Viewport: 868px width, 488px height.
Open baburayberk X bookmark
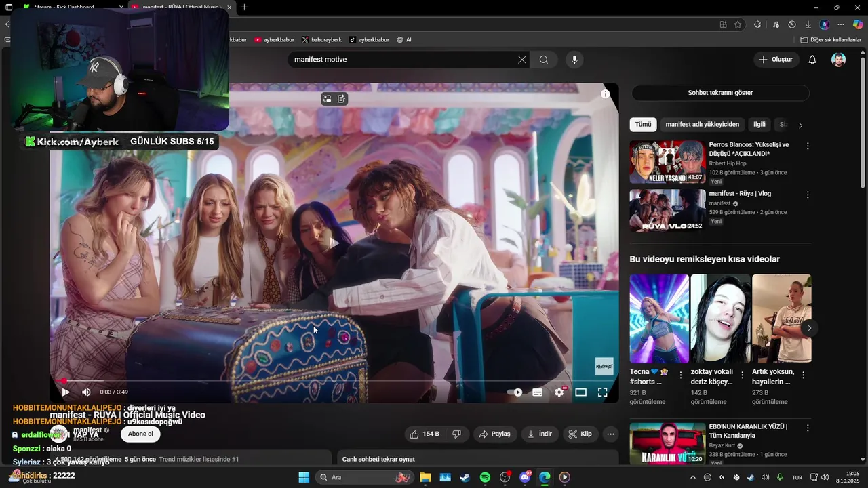pyautogui.click(x=321, y=40)
